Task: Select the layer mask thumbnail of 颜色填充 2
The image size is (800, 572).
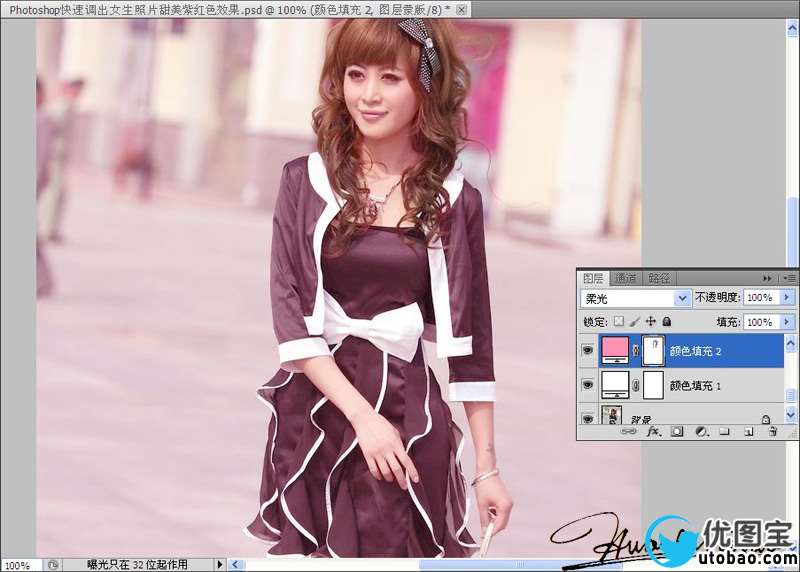Action: tap(653, 351)
